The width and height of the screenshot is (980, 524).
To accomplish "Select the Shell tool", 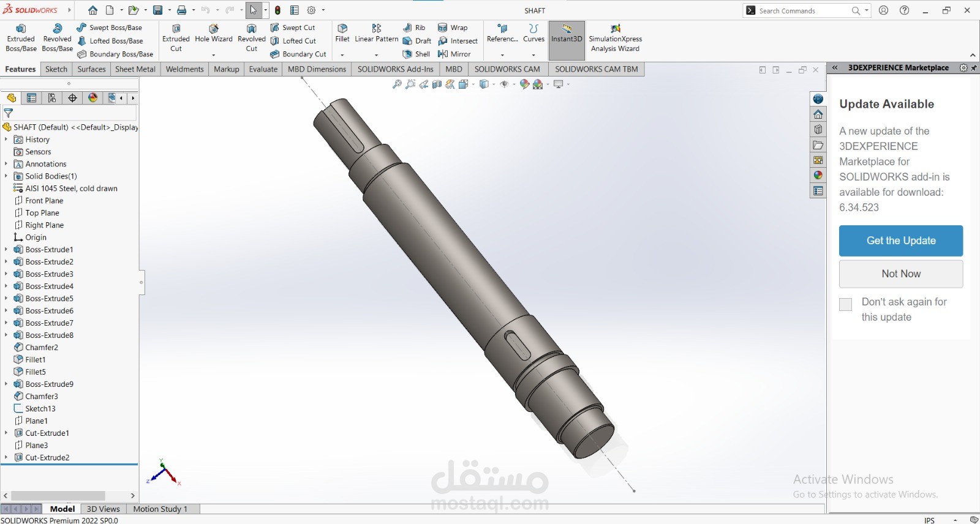I will point(416,54).
